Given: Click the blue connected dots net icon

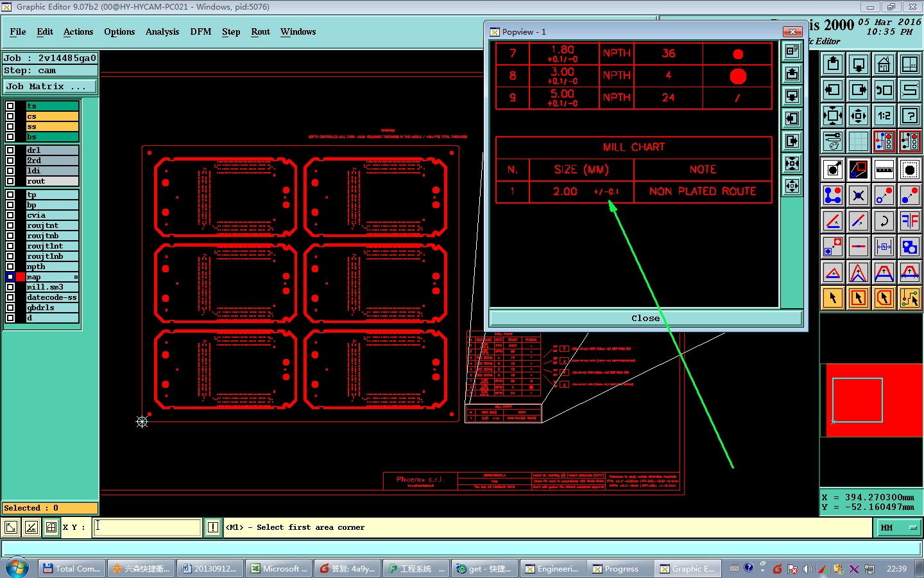Looking at the screenshot, I should [x=833, y=195].
